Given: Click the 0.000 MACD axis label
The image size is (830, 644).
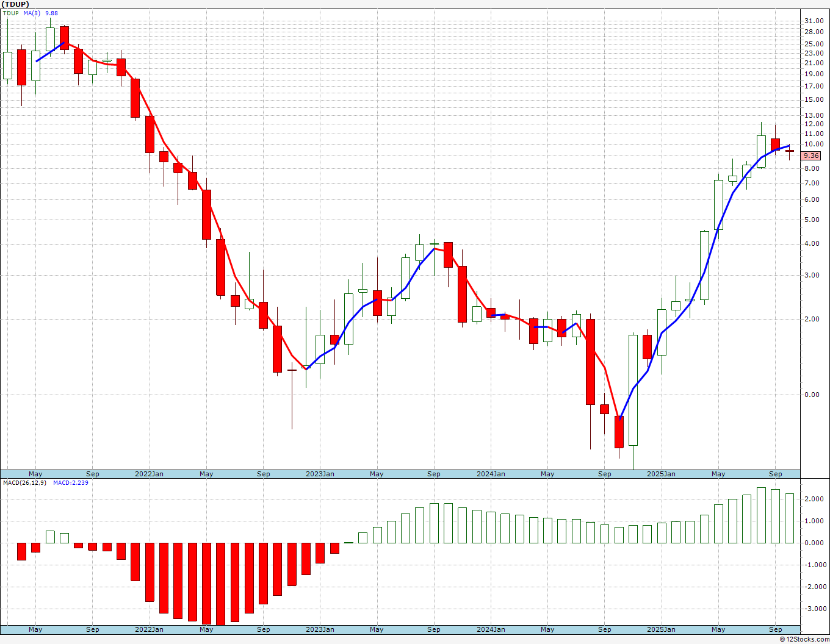Looking at the screenshot, I should 815,543.
